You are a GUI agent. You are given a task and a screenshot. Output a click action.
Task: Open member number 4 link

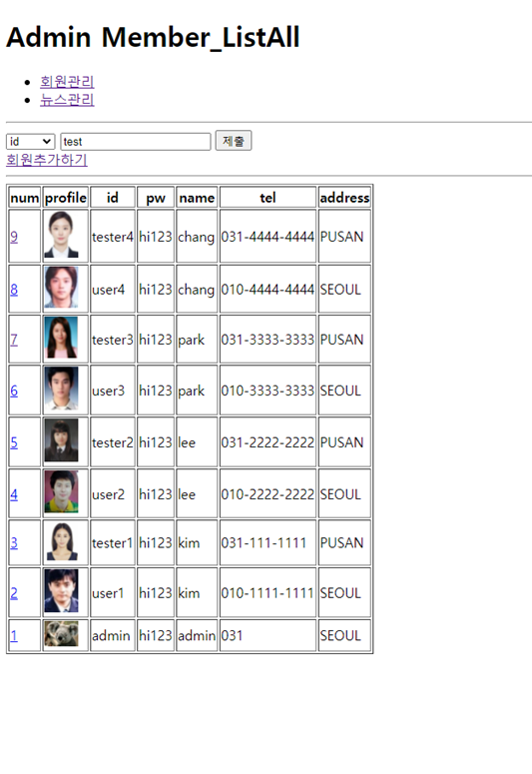[14, 494]
